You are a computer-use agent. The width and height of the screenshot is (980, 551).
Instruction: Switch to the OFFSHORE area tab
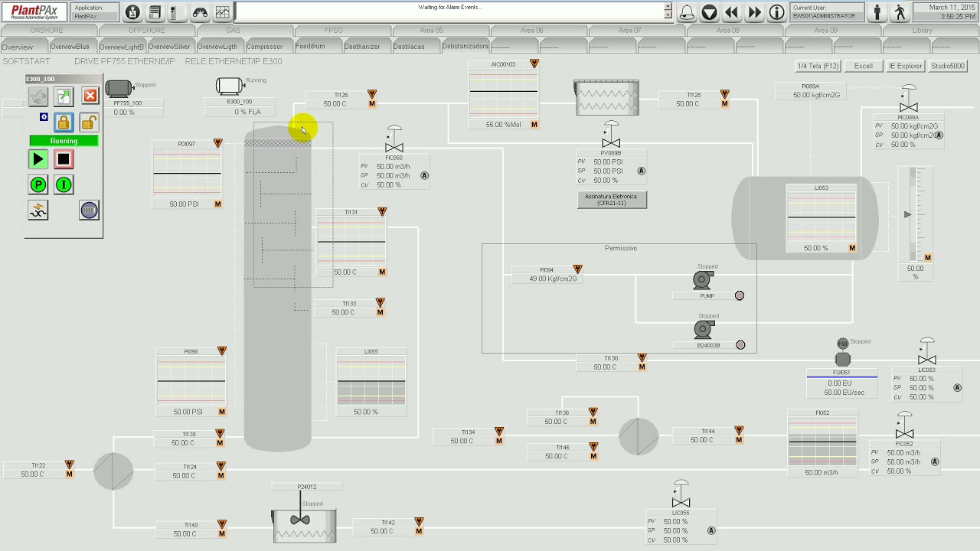point(146,31)
